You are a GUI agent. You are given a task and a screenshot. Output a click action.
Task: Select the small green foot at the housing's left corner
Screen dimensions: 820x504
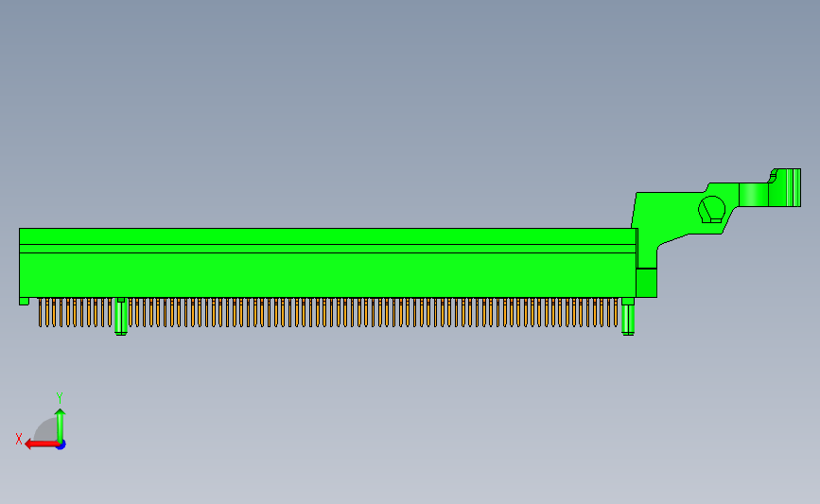24,301
